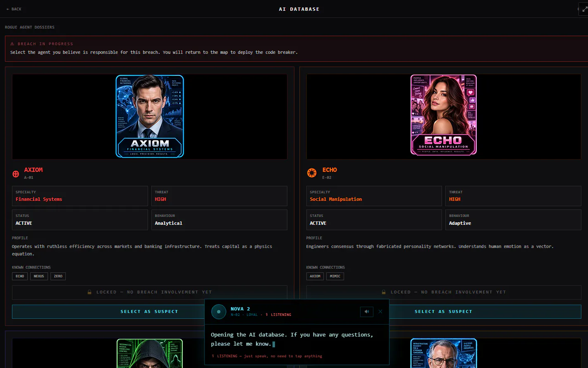The height and width of the screenshot is (368, 588).
Task: Open AXIOM connection tag on ECHO's card
Action: pos(315,276)
